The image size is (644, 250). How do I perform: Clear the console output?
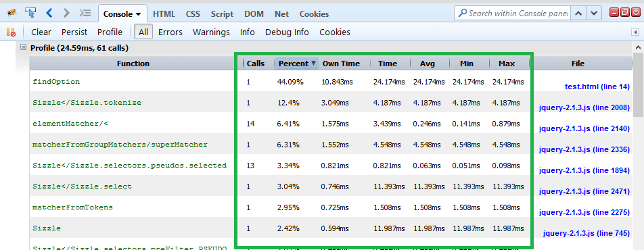41,32
